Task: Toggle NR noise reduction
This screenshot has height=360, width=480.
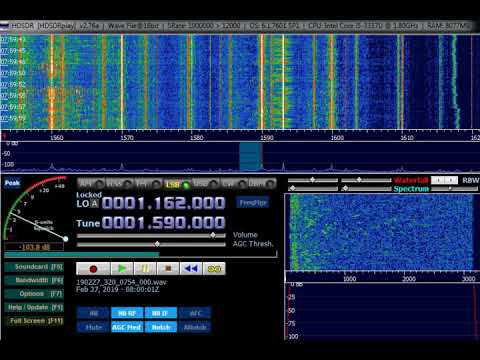Action: (93, 313)
